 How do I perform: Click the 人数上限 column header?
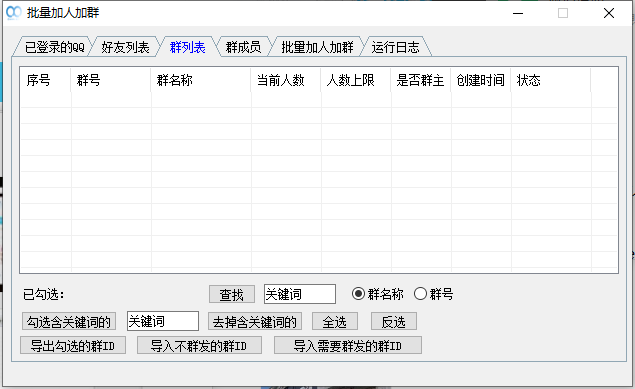[356, 80]
